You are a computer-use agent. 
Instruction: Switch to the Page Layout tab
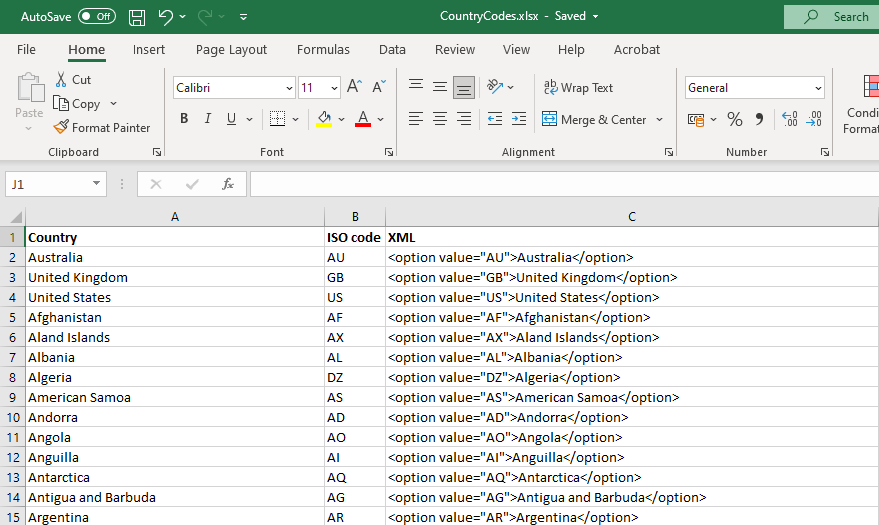pos(231,50)
